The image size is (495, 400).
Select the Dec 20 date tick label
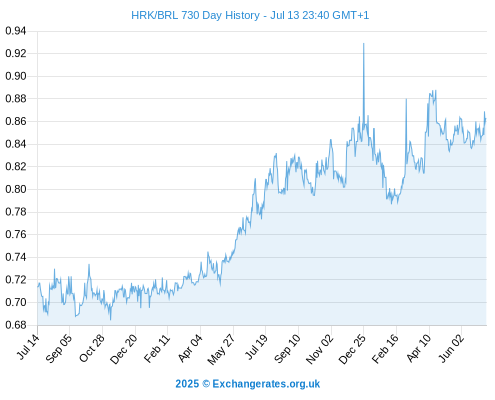(123, 349)
